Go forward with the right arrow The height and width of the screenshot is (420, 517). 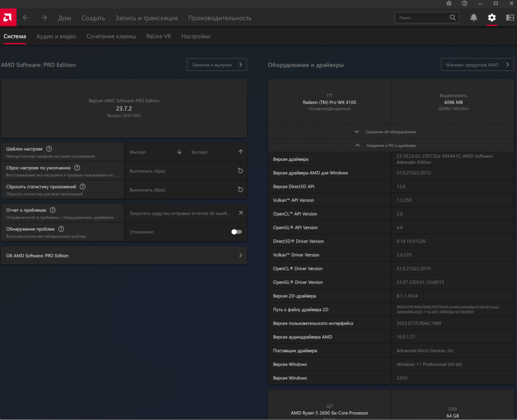pos(44,18)
